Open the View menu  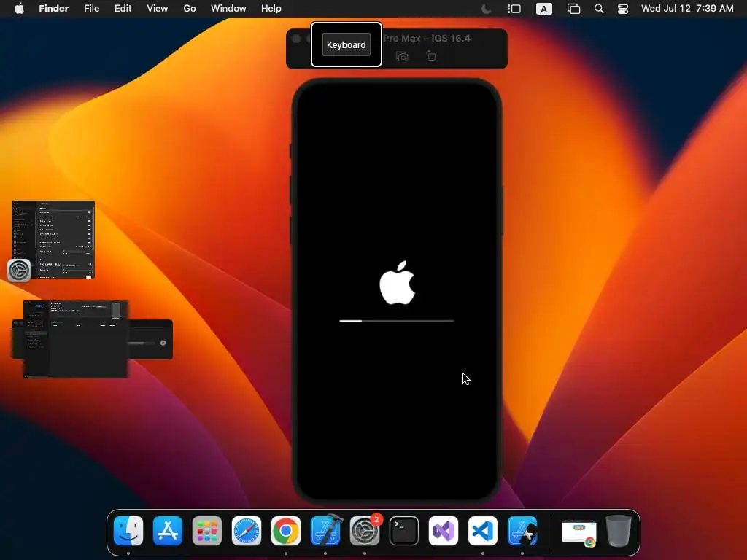pos(158,9)
